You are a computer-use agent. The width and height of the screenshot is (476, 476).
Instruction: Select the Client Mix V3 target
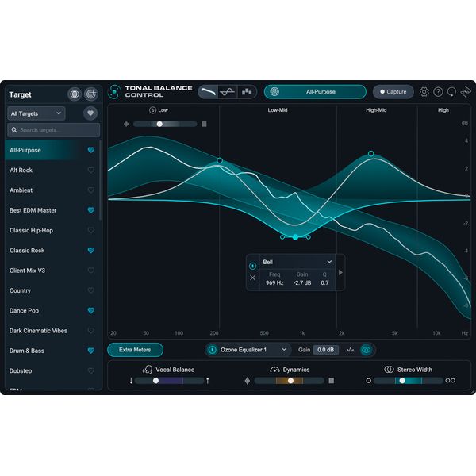(52, 271)
